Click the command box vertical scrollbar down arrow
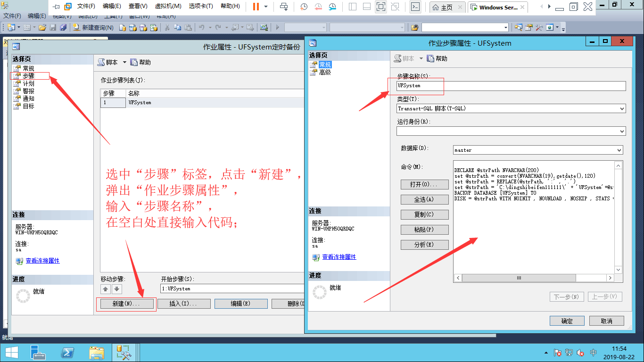The width and height of the screenshot is (644, 362). (x=619, y=270)
